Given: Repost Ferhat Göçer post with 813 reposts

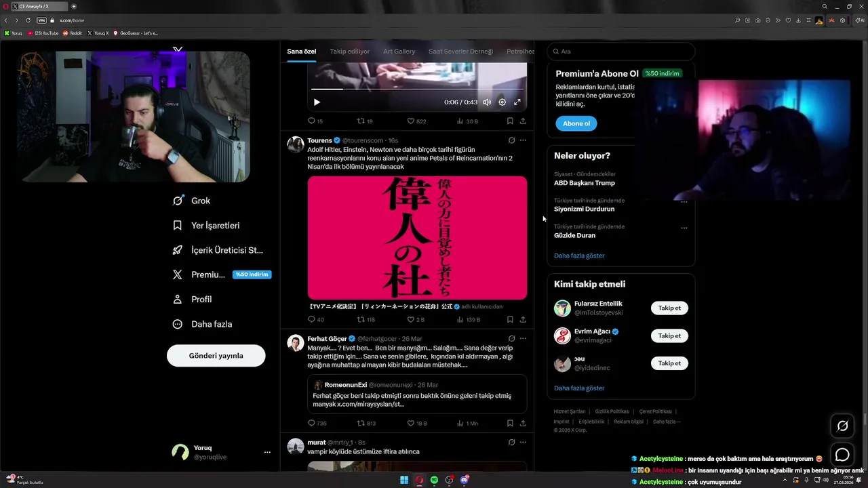Looking at the screenshot, I should tap(366, 423).
